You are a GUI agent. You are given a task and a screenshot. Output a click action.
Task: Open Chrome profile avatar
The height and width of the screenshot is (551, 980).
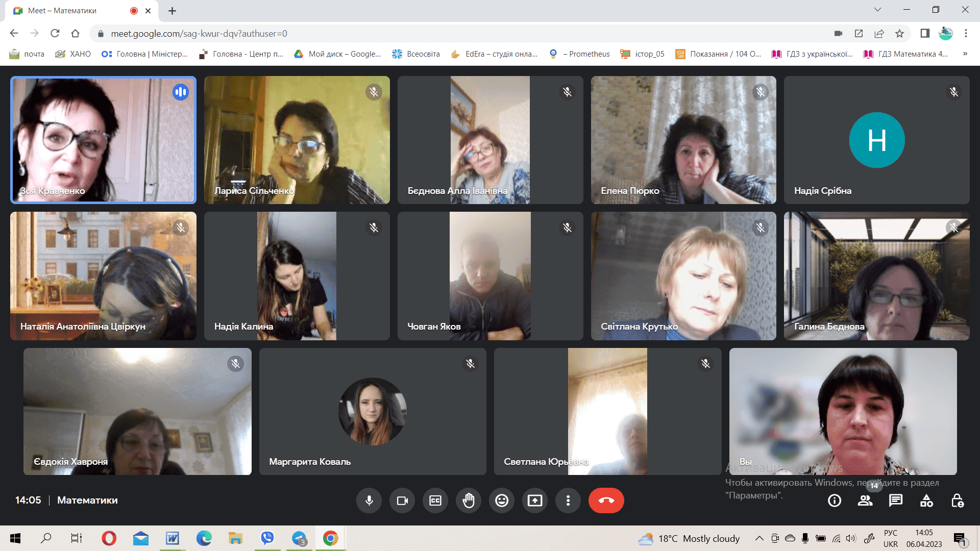[946, 33]
